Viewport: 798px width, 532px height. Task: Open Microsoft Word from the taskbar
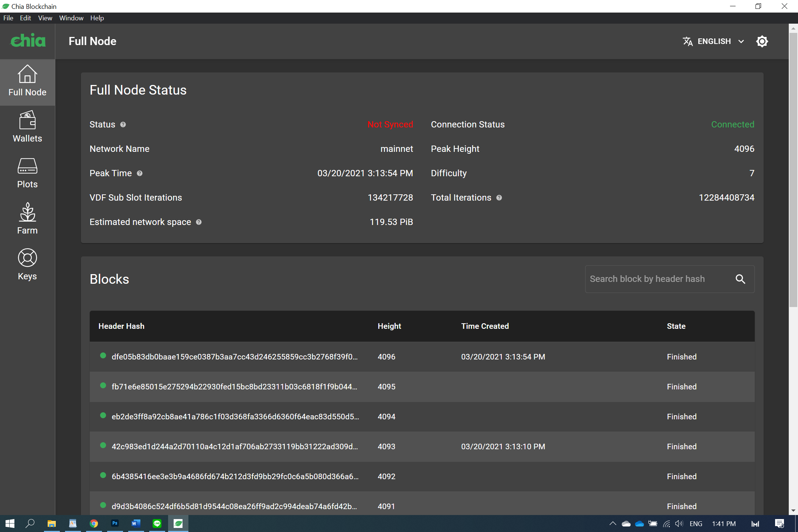(x=136, y=524)
